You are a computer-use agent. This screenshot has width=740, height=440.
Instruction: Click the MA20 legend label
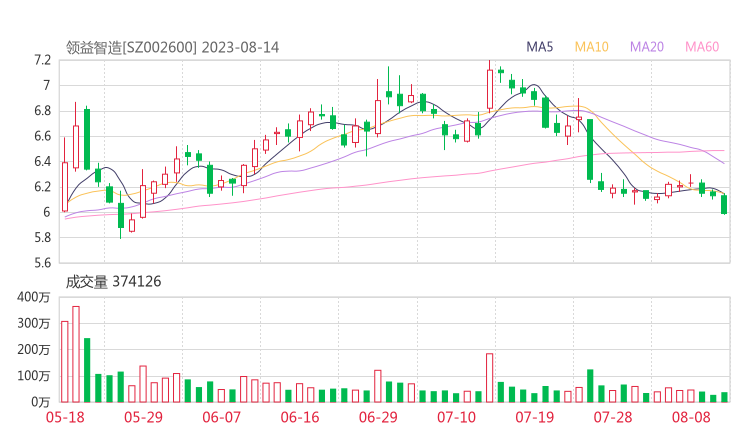pos(647,47)
